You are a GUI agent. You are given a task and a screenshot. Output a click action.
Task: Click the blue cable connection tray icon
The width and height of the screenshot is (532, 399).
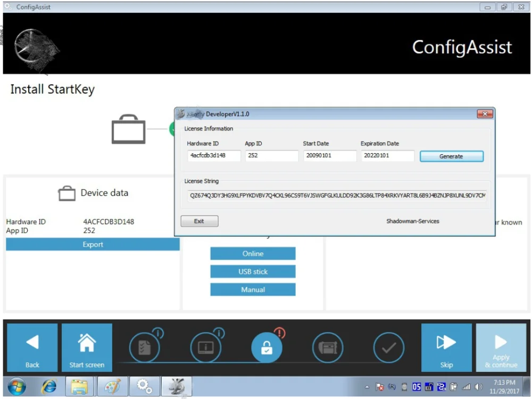[x=441, y=387]
